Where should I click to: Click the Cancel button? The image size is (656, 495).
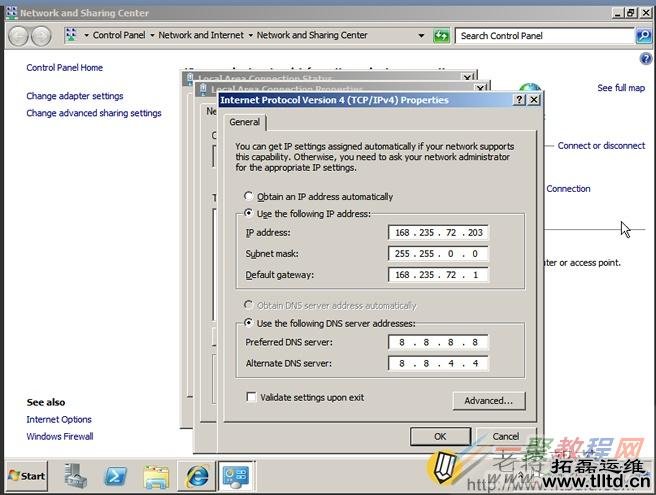click(x=505, y=436)
